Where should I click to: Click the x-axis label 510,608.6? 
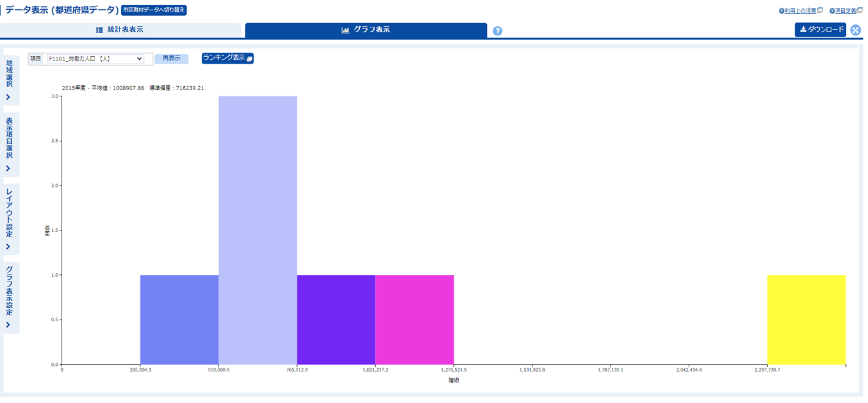point(218,370)
